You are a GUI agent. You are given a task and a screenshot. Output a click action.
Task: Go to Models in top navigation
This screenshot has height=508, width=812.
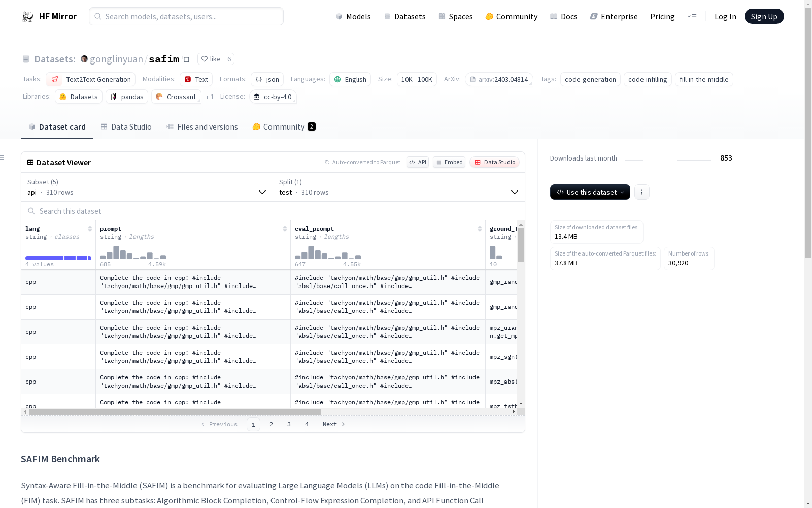(x=353, y=16)
